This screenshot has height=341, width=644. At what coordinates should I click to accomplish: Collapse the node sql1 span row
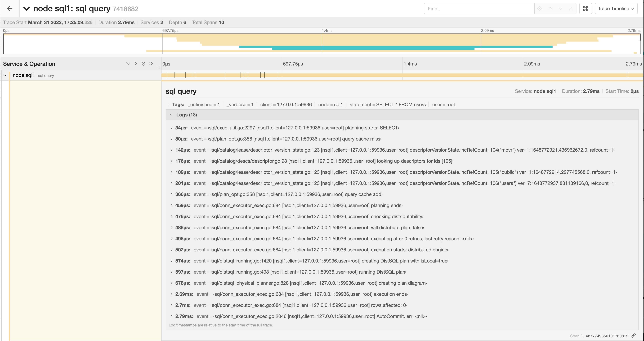coord(5,75)
